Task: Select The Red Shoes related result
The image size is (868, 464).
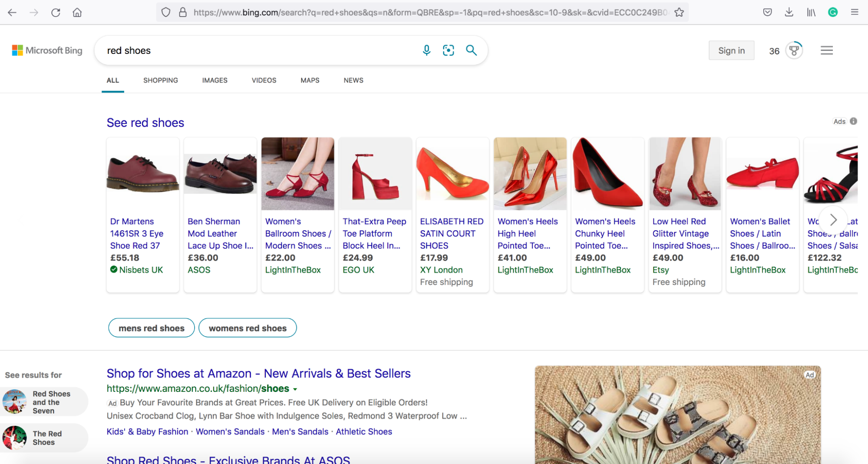Action: pyautogui.click(x=44, y=438)
